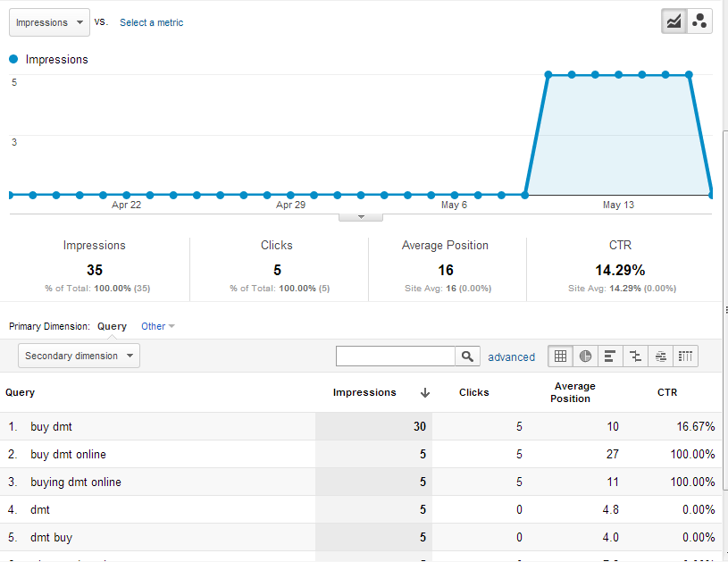Open the motion chart bubble view
Screen dimensions: 728x562
[x=699, y=20]
